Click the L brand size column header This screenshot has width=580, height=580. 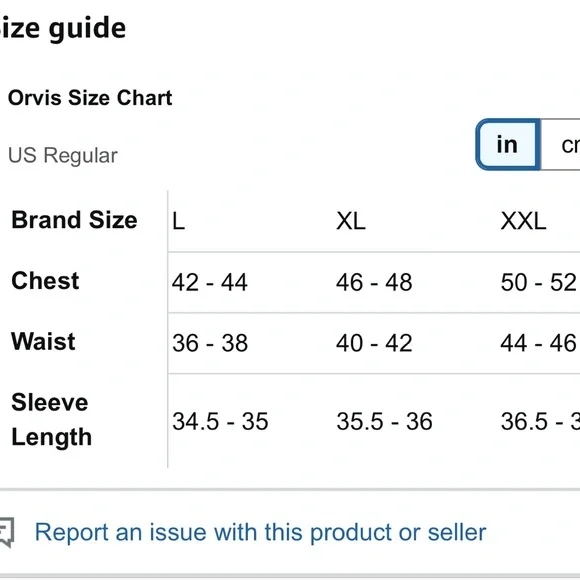tap(178, 222)
